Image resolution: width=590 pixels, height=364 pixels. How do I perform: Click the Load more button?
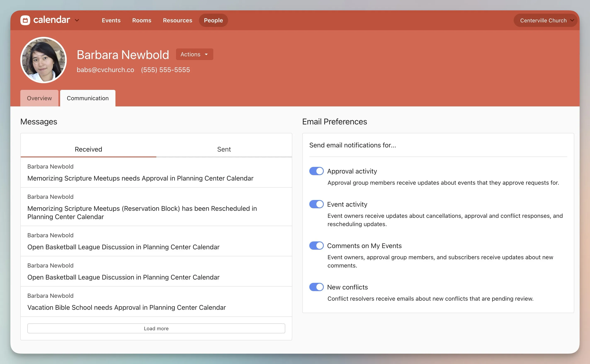click(x=156, y=328)
